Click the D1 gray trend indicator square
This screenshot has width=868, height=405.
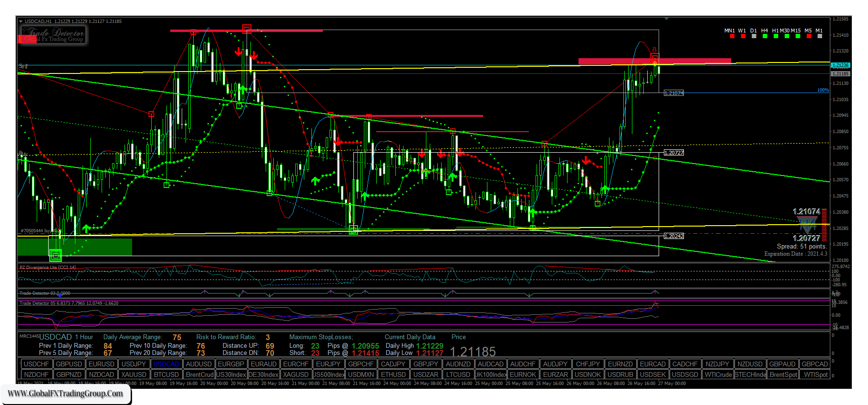[x=754, y=36]
